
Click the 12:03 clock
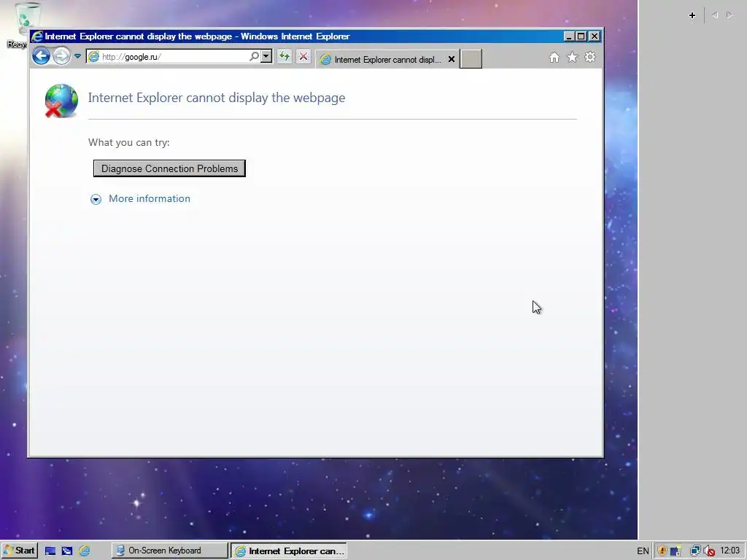pos(729,551)
